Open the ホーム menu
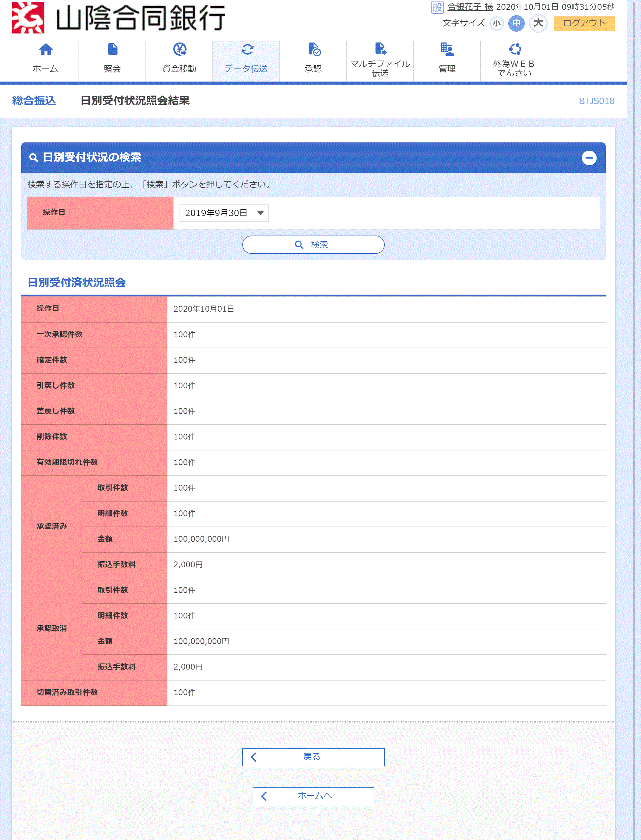Screen dimensions: 641x840 point(45,61)
